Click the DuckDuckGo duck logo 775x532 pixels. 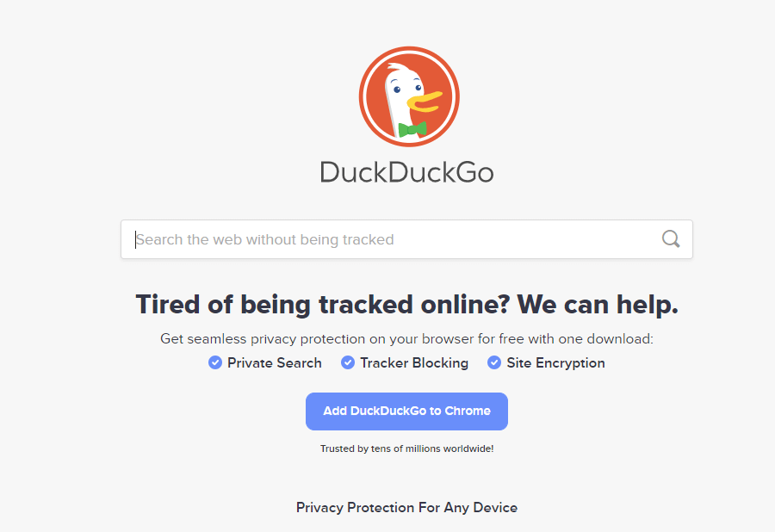[409, 96]
